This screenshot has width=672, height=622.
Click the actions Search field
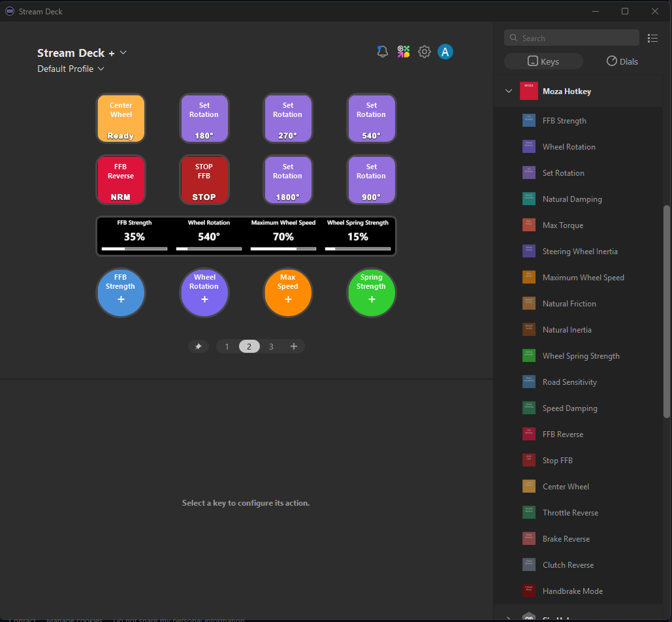click(x=571, y=38)
